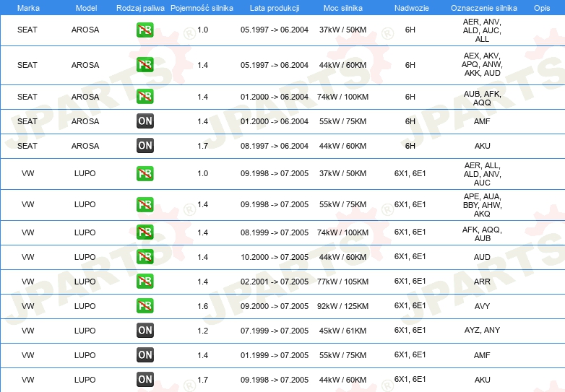Click the 37kW / 50KM power for AROSA
Viewport: 565px width, 392px height.
pyautogui.click(x=342, y=30)
